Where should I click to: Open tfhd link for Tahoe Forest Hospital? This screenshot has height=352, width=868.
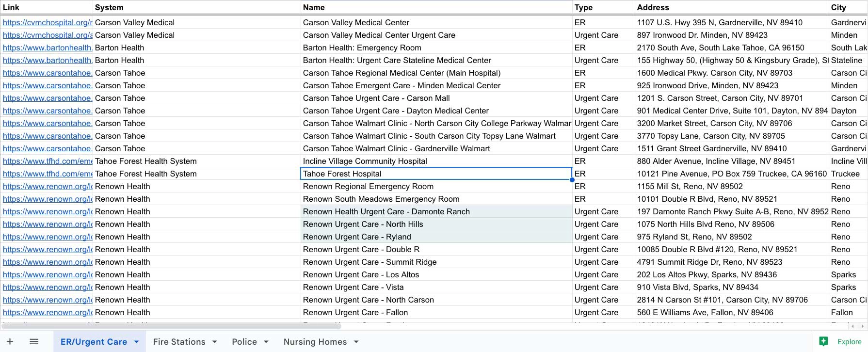48,174
